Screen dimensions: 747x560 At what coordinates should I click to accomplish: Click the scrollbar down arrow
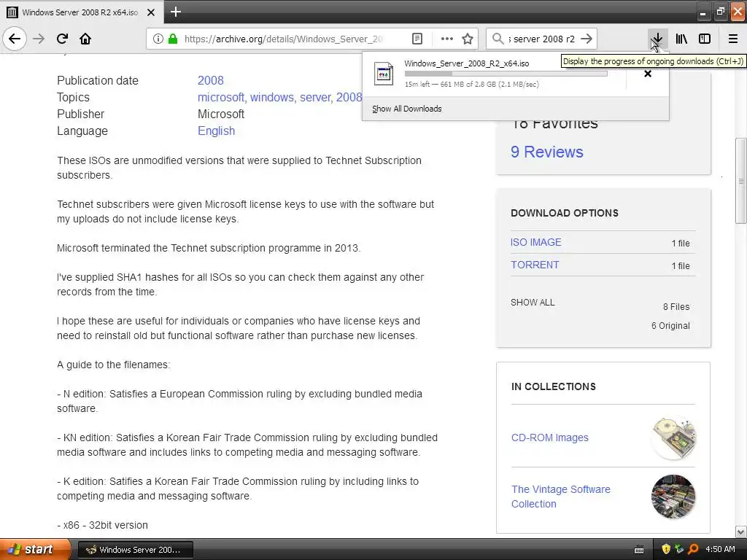point(740,532)
